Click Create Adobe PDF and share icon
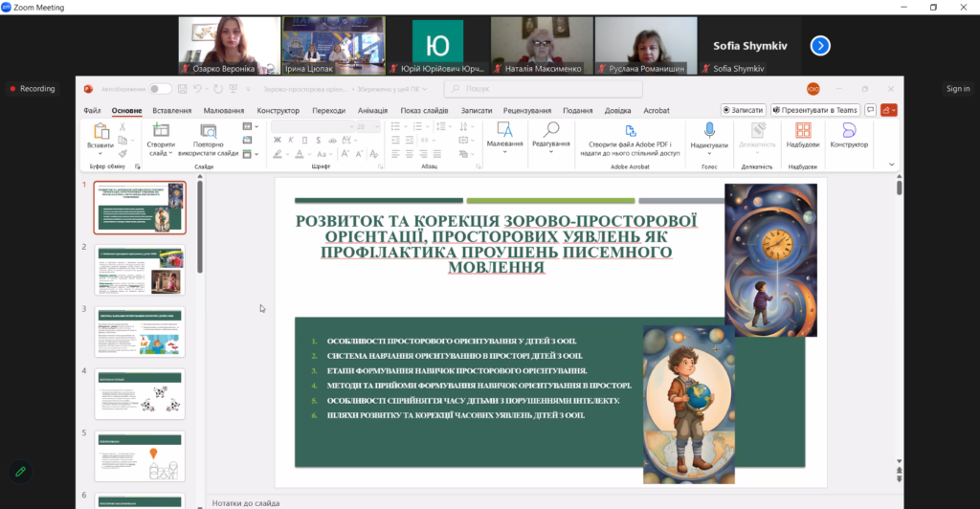This screenshot has width=980, height=509. [630, 131]
